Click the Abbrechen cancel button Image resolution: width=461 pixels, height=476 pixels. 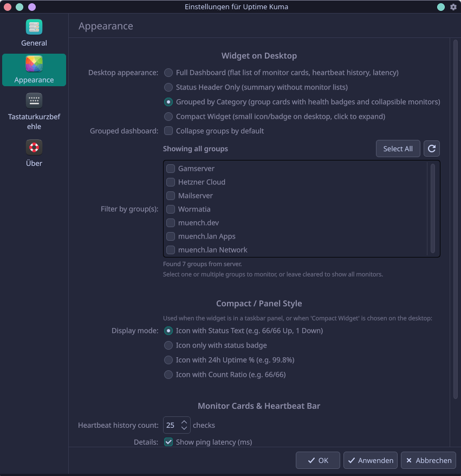(x=428, y=460)
